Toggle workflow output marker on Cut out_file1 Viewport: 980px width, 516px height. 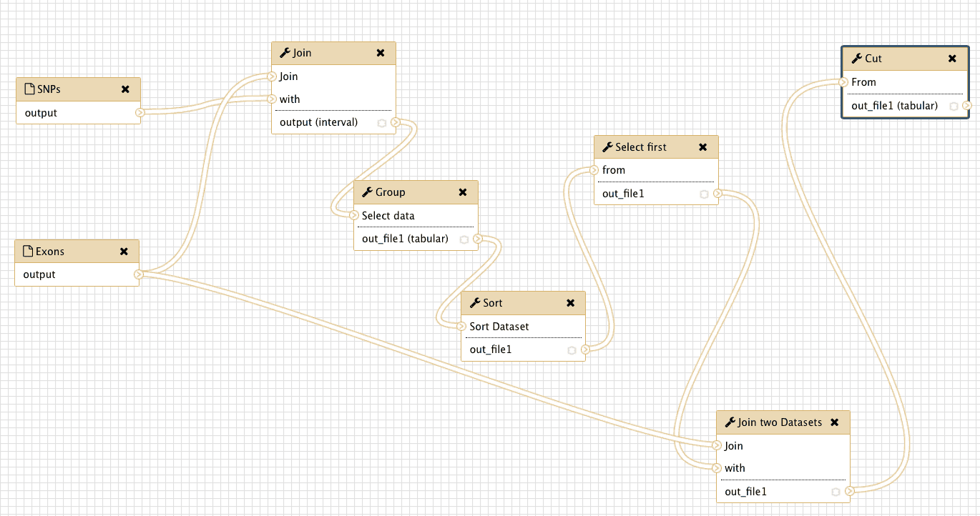point(954,106)
